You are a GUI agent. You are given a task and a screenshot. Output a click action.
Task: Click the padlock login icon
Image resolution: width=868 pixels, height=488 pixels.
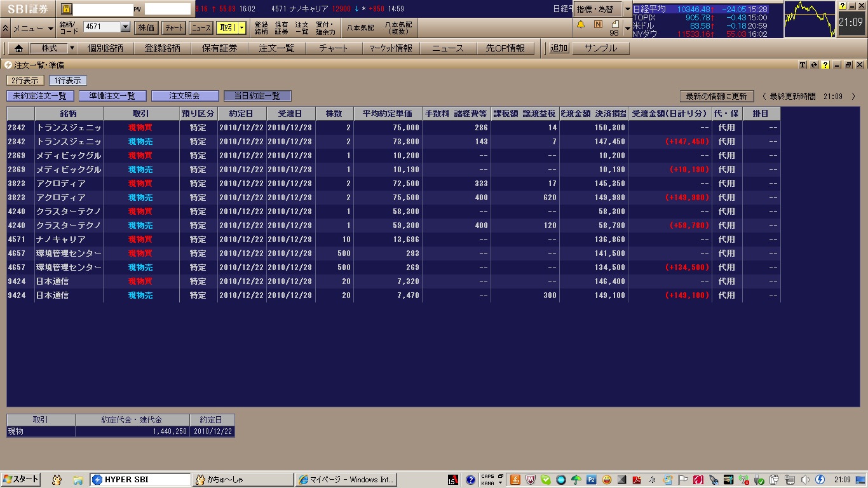(67, 9)
